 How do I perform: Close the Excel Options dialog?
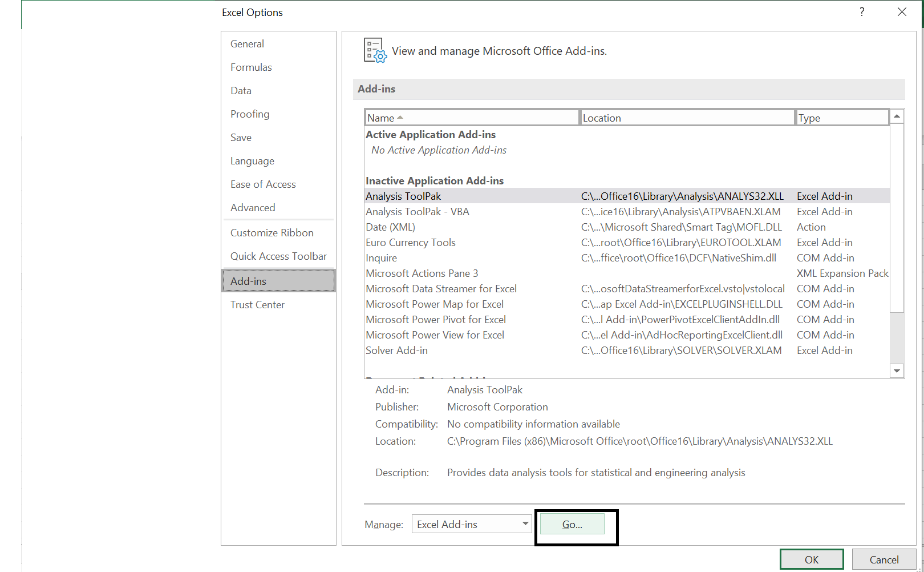(x=902, y=11)
